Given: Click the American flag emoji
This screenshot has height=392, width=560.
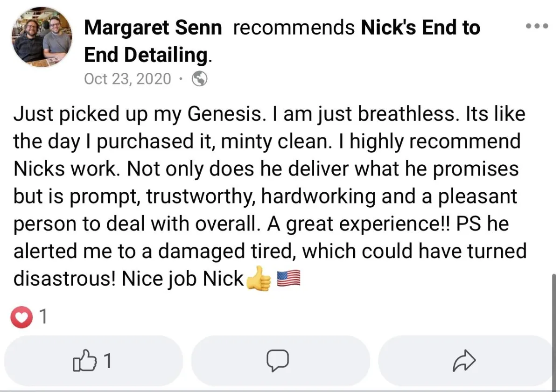Looking at the screenshot, I should pos(289,280).
